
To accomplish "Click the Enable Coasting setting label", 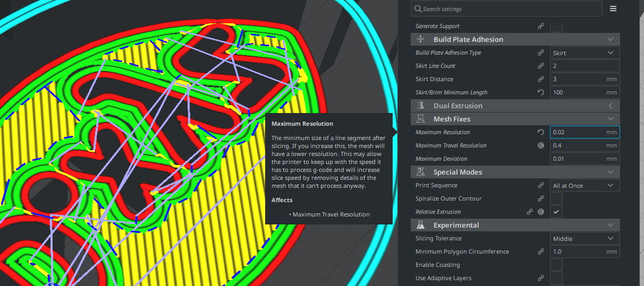I will pos(438,265).
